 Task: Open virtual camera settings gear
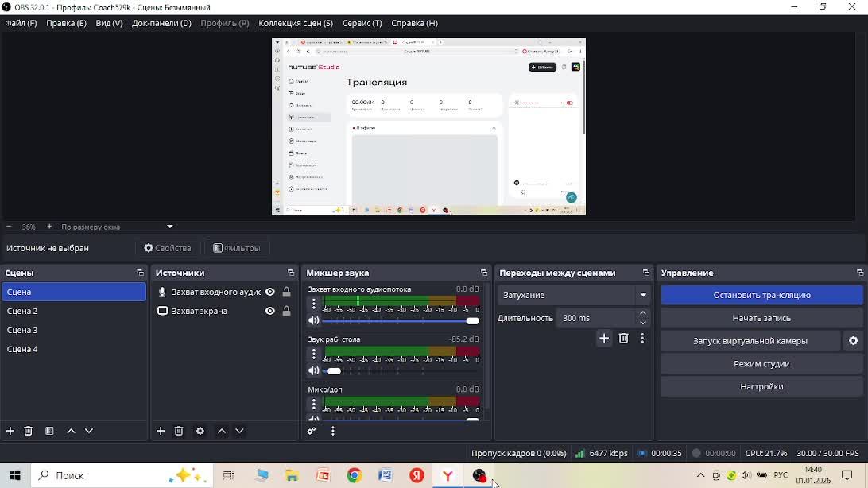click(853, 341)
